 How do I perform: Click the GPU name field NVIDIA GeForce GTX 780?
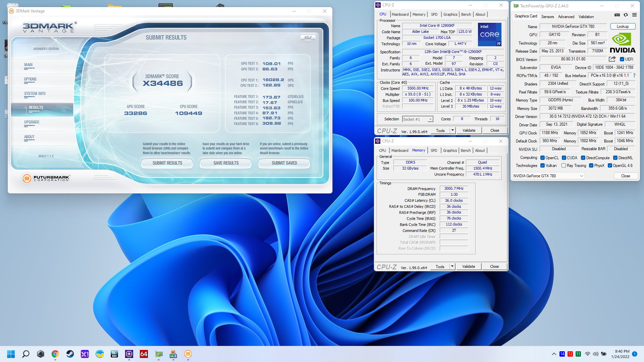tap(573, 26)
